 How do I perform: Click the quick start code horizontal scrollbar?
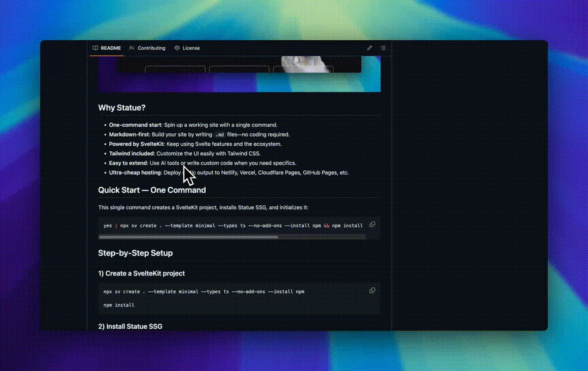tap(190, 236)
